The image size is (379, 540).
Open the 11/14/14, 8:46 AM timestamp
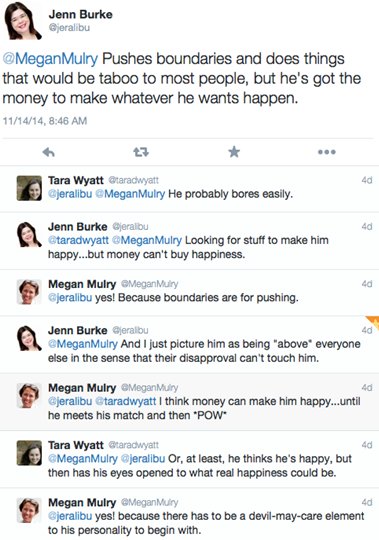click(45, 121)
